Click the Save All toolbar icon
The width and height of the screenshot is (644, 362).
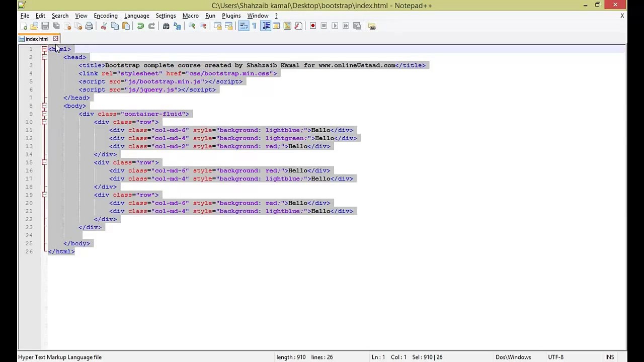(x=56, y=26)
